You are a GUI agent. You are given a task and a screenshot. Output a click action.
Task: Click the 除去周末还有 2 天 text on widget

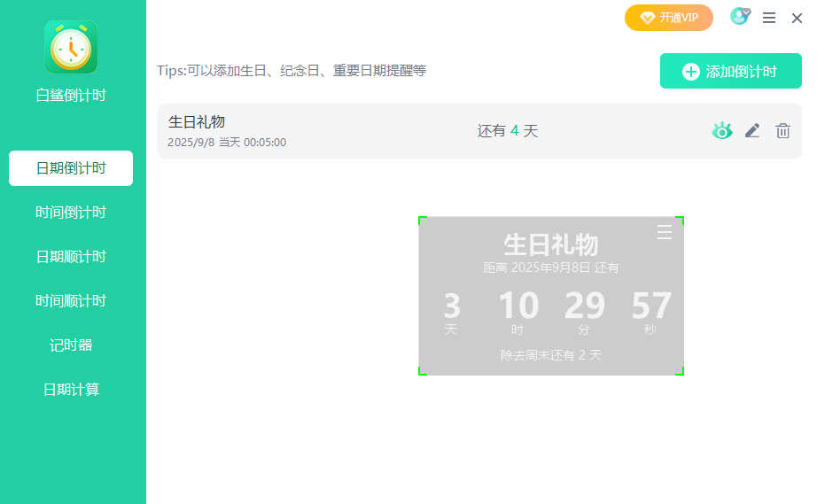pyautogui.click(x=550, y=355)
